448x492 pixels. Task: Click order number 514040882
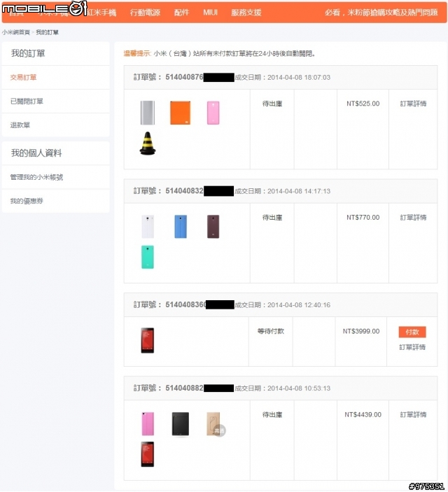click(184, 388)
